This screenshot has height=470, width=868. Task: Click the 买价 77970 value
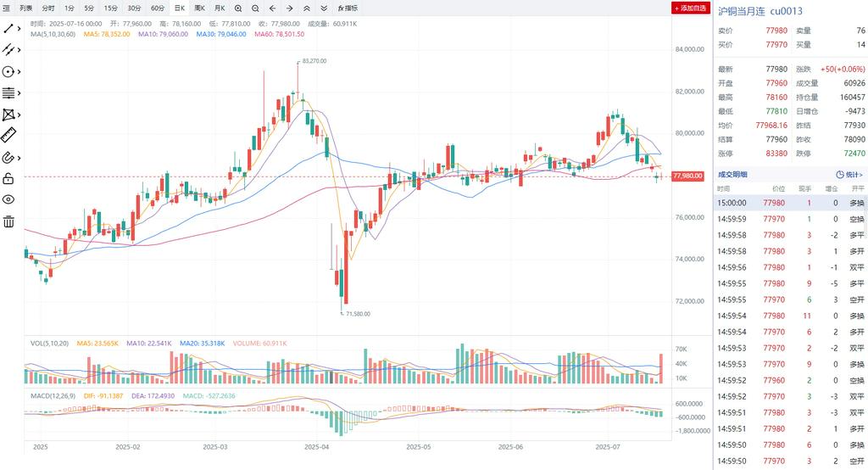[x=776, y=44]
